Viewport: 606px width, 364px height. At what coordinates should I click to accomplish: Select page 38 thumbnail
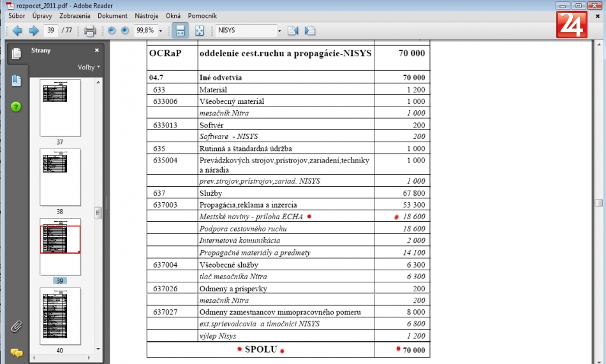click(x=60, y=177)
